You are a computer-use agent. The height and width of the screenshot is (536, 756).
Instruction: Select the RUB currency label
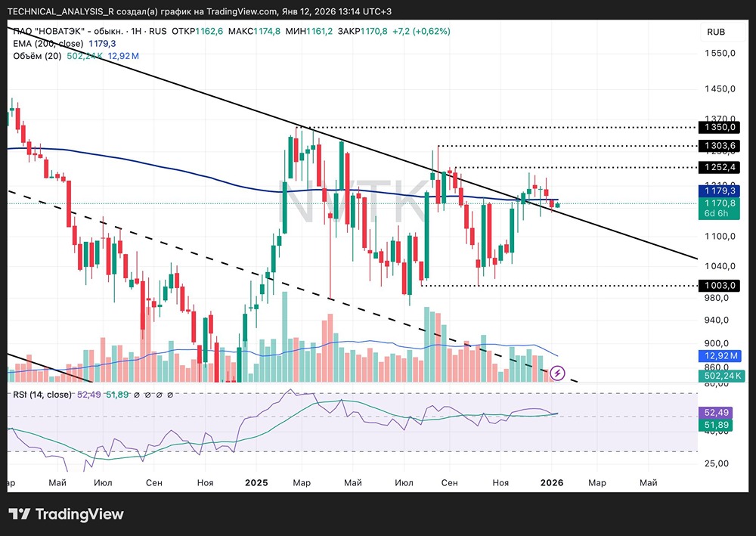click(716, 32)
